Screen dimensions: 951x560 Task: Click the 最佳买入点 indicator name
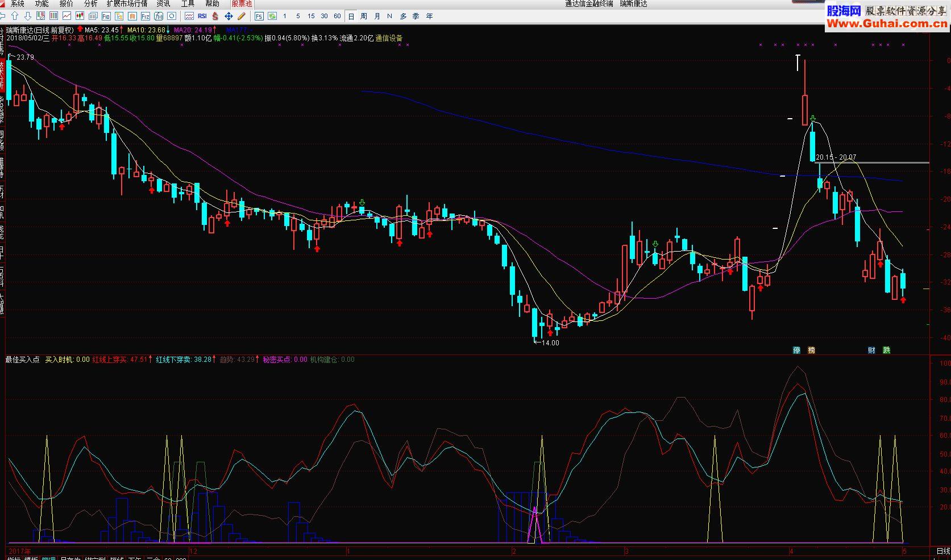(23, 360)
